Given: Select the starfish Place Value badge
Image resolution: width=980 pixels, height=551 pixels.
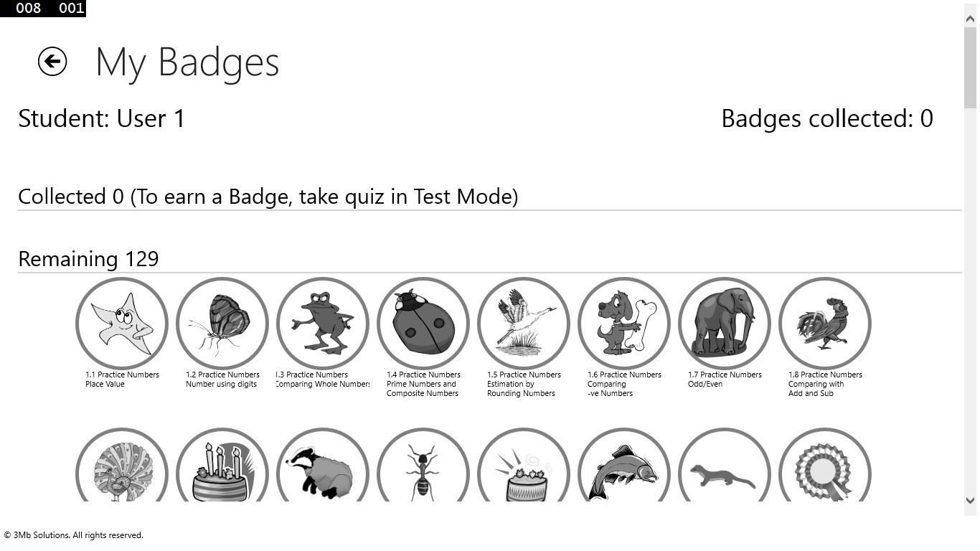Looking at the screenshot, I should 122,324.
